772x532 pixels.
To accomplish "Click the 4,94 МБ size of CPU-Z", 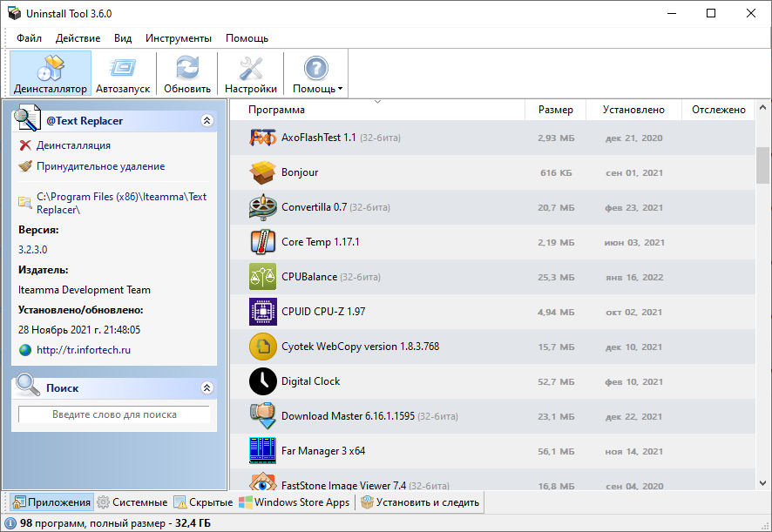I will point(556,313).
